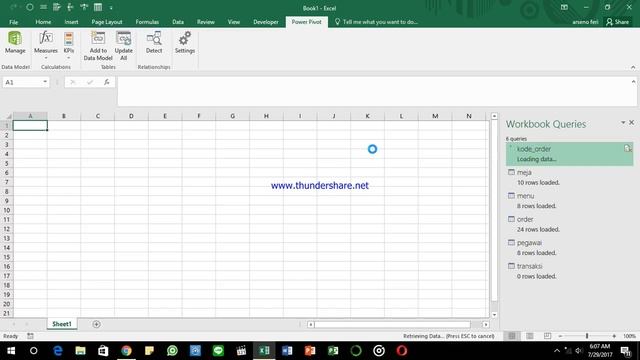
Task: Close the Workbook Queries pane
Action: point(631,122)
